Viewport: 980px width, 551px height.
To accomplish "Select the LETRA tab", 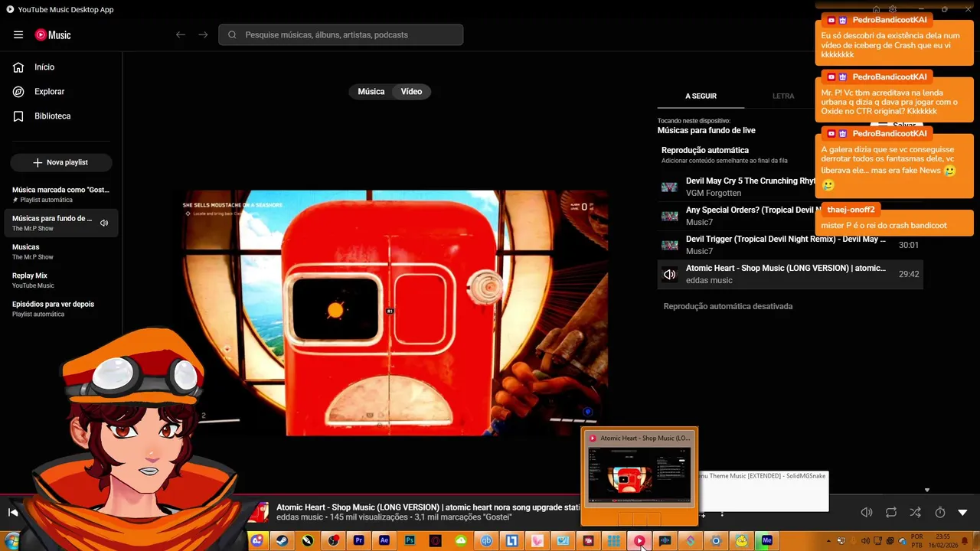I will pyautogui.click(x=783, y=96).
